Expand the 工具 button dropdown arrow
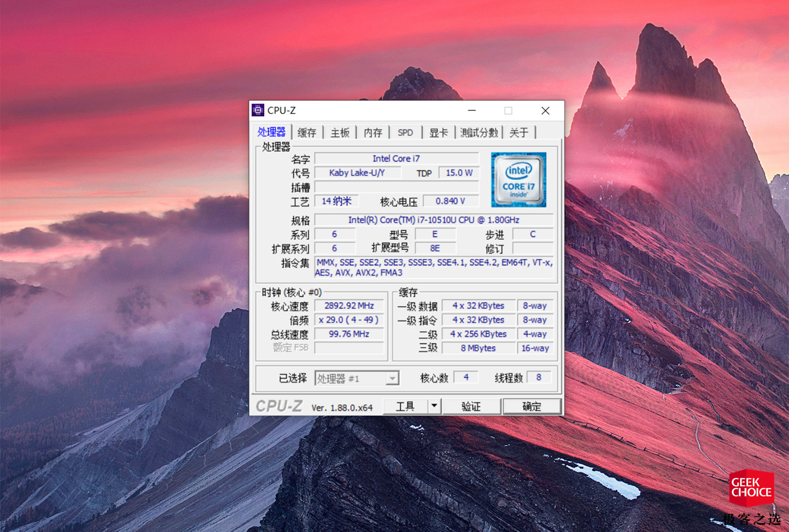The height and width of the screenshot is (532, 789). point(434,406)
